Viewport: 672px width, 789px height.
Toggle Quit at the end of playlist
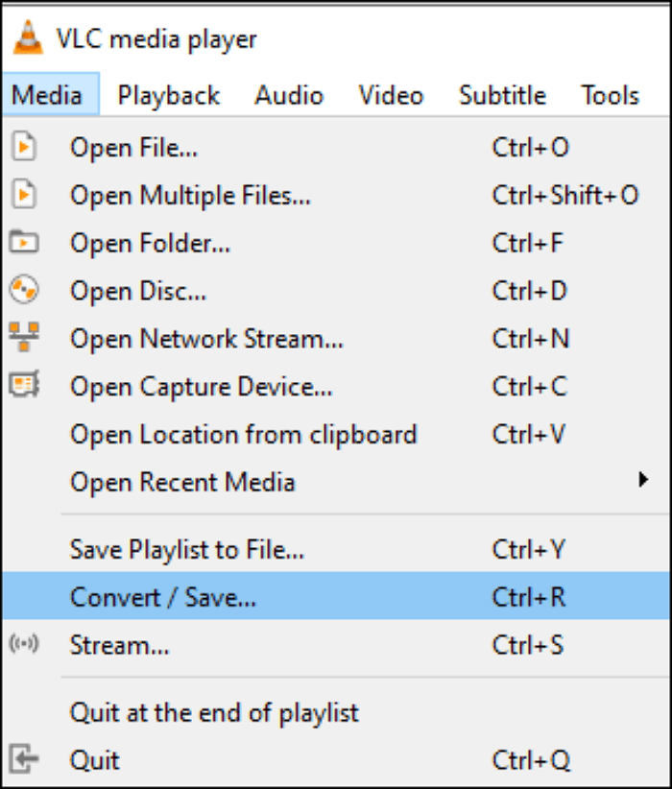(214, 713)
